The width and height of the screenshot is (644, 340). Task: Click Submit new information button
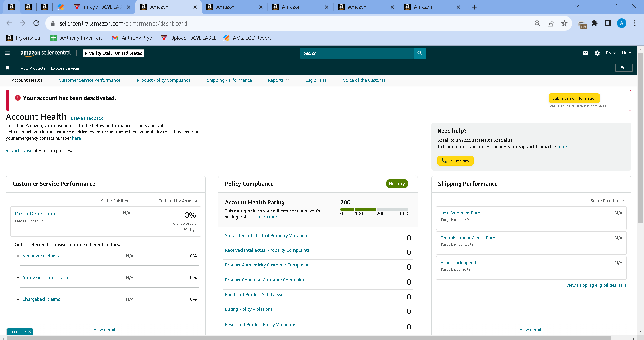[x=574, y=98]
